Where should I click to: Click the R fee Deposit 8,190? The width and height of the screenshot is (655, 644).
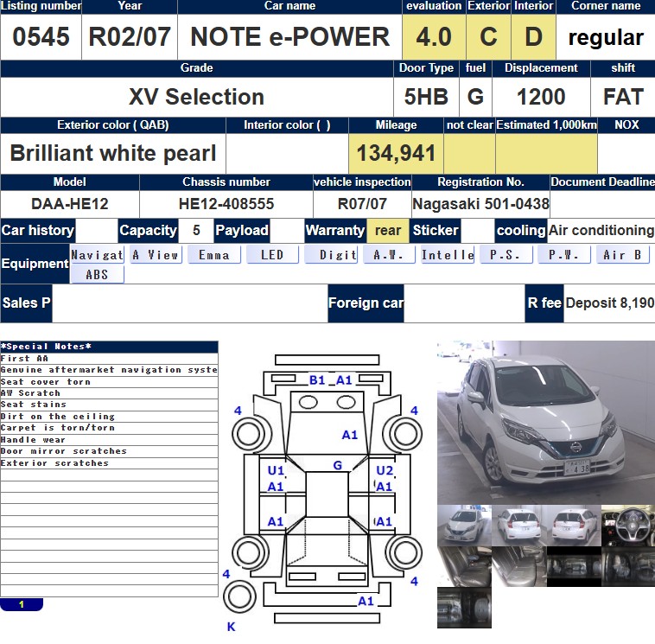click(x=609, y=303)
